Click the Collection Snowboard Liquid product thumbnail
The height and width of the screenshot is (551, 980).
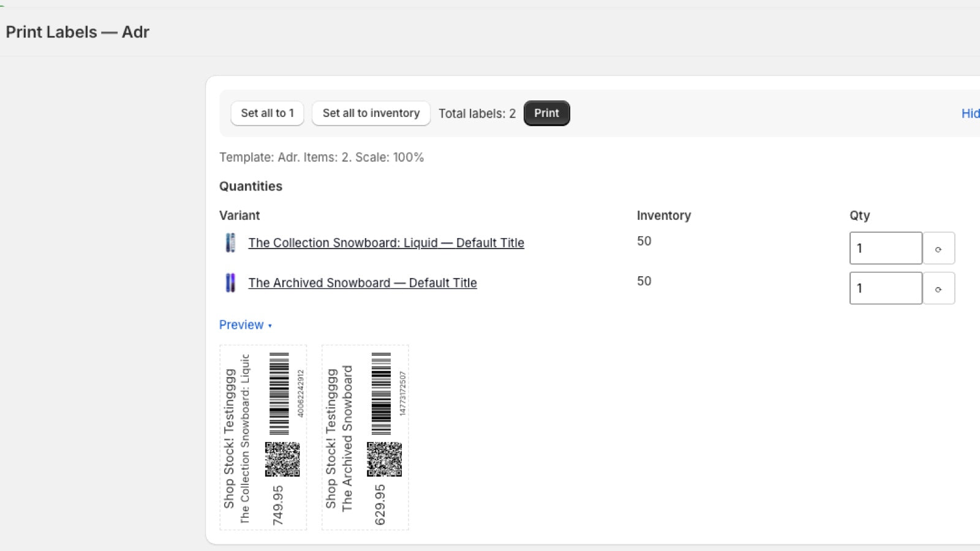click(x=230, y=243)
